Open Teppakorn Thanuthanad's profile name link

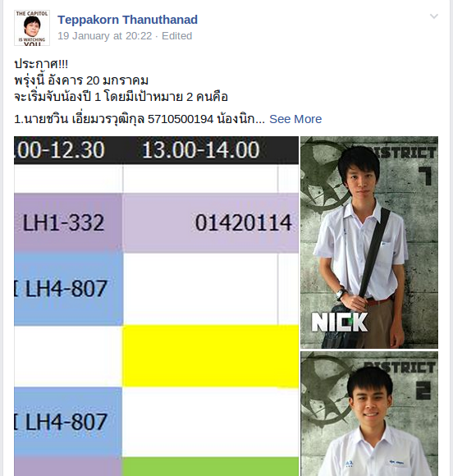[x=127, y=20]
